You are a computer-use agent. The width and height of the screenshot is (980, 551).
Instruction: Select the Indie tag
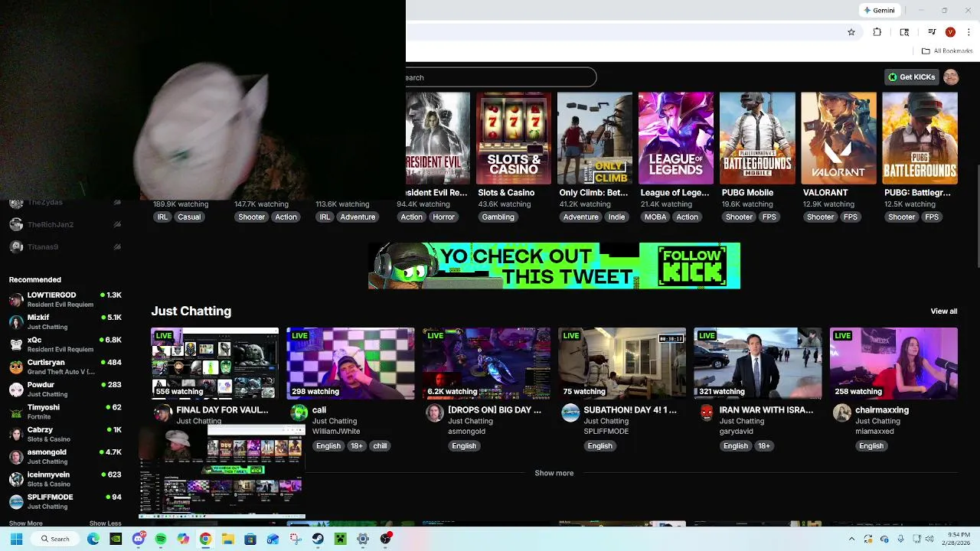(616, 217)
